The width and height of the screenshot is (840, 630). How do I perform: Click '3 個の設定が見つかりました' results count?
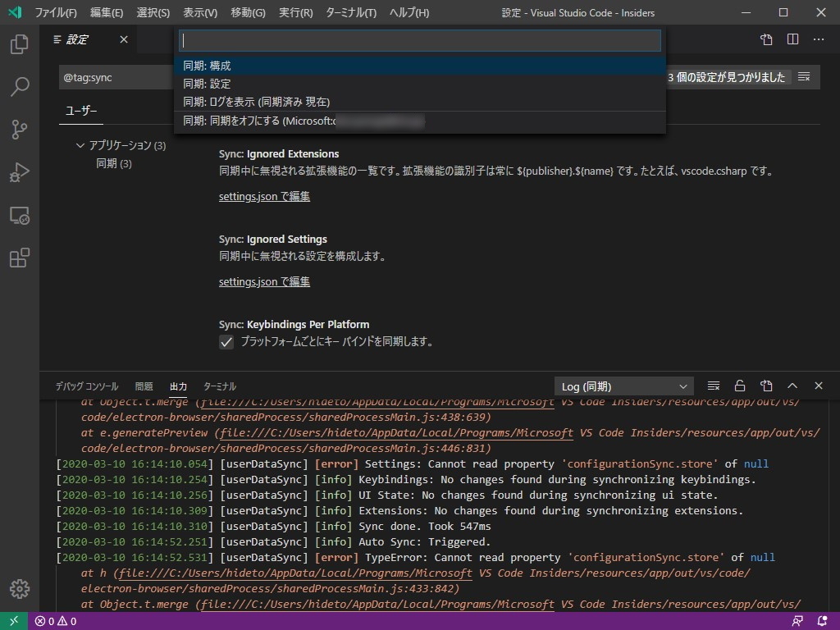(727, 77)
